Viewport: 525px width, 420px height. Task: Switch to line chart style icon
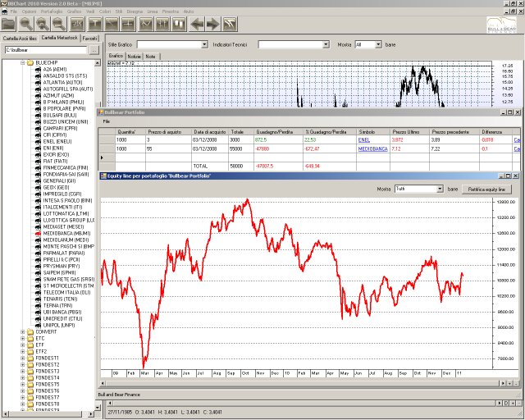146,24
